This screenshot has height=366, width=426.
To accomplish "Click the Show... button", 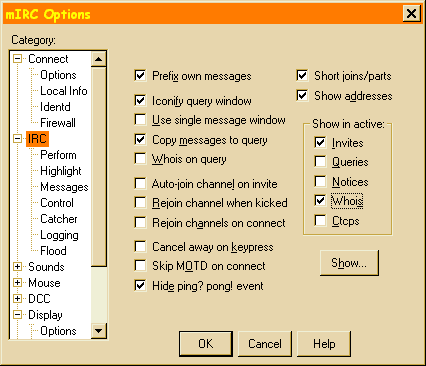I will pos(349,263).
